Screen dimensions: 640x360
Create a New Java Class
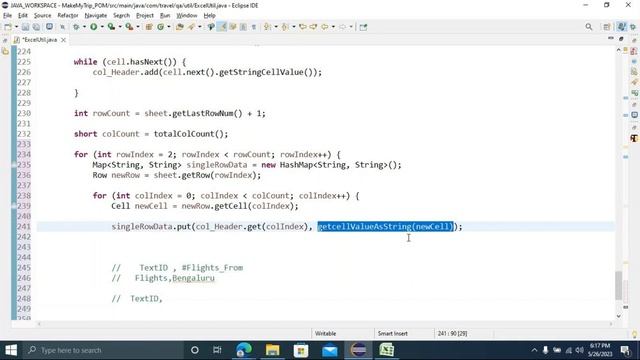pos(160,27)
